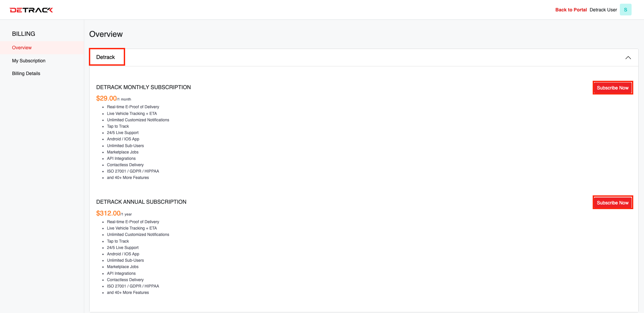The height and width of the screenshot is (313, 644).
Task: Click annual plan's Unlimited Customized Notifications
Action: (138, 235)
